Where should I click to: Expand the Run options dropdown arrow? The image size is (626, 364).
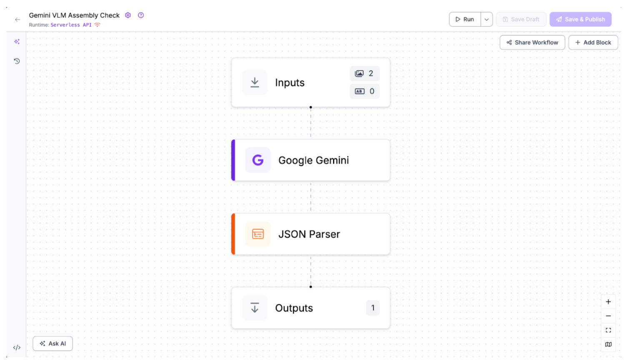tap(486, 20)
